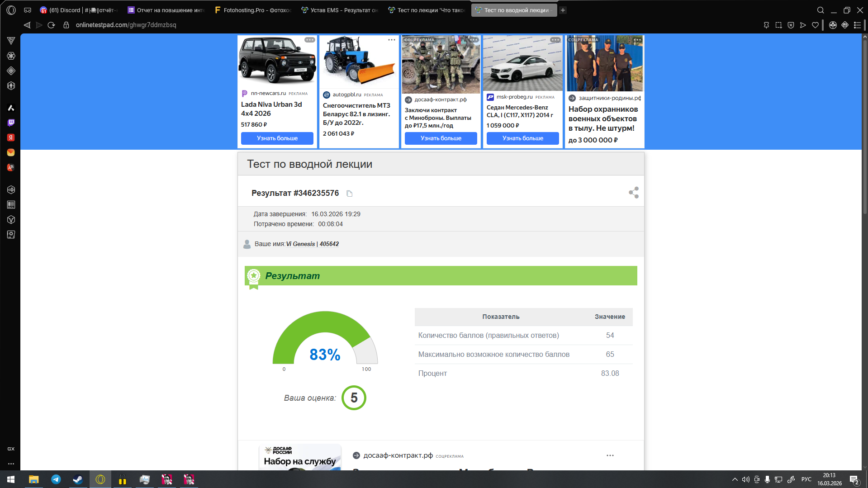868x488 pixels.
Task: Click the share icon beside the result header
Action: coord(633,193)
